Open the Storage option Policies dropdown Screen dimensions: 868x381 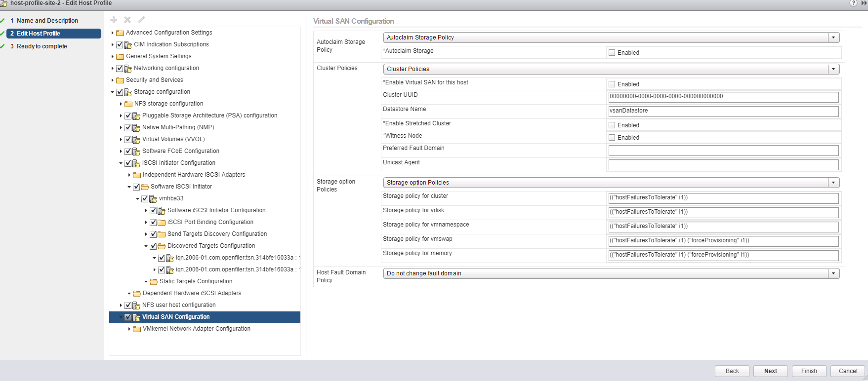click(x=611, y=183)
